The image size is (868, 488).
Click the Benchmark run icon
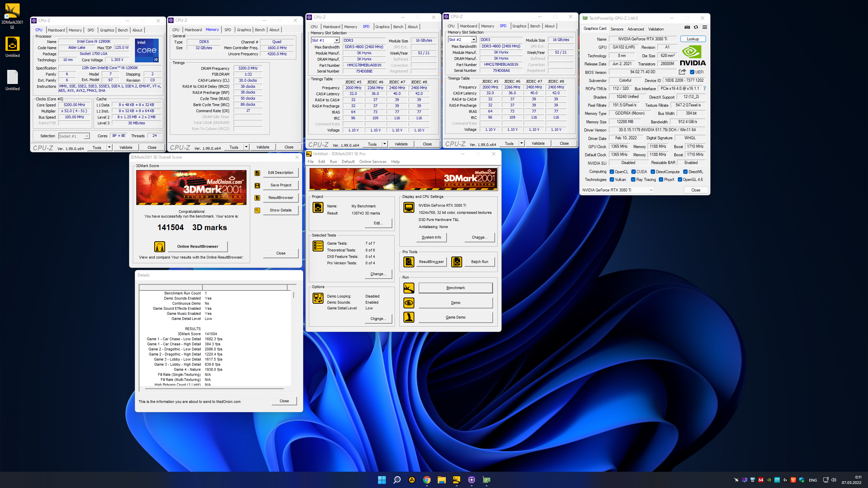point(409,288)
